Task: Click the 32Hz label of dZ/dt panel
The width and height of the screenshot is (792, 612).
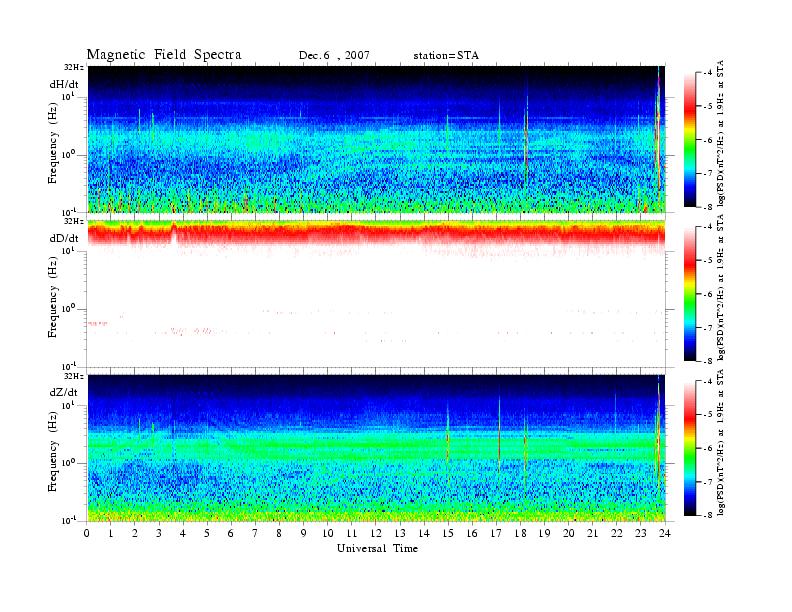Action: coord(74,376)
